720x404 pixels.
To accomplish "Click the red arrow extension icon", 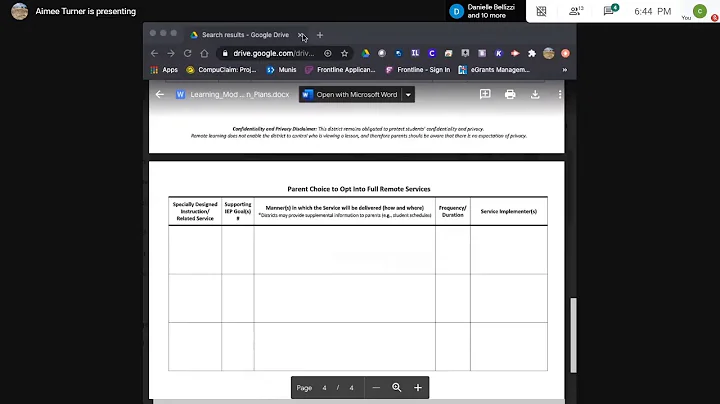I will point(515,53).
